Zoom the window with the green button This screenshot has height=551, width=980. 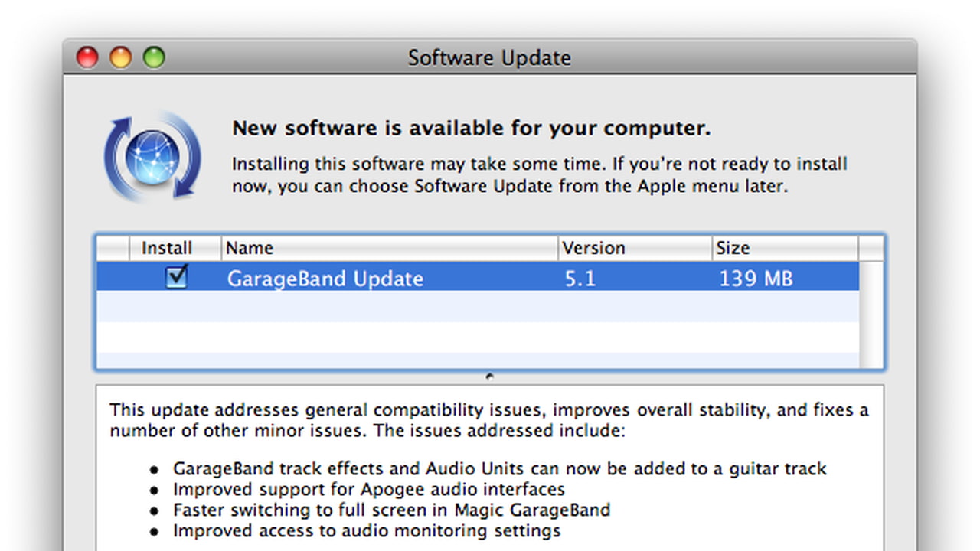[155, 57]
